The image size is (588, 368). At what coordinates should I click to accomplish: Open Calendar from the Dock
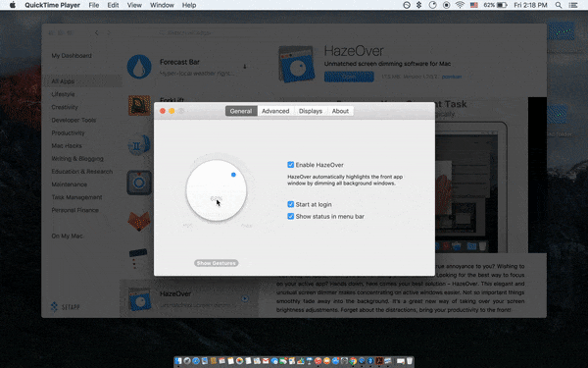click(222, 361)
